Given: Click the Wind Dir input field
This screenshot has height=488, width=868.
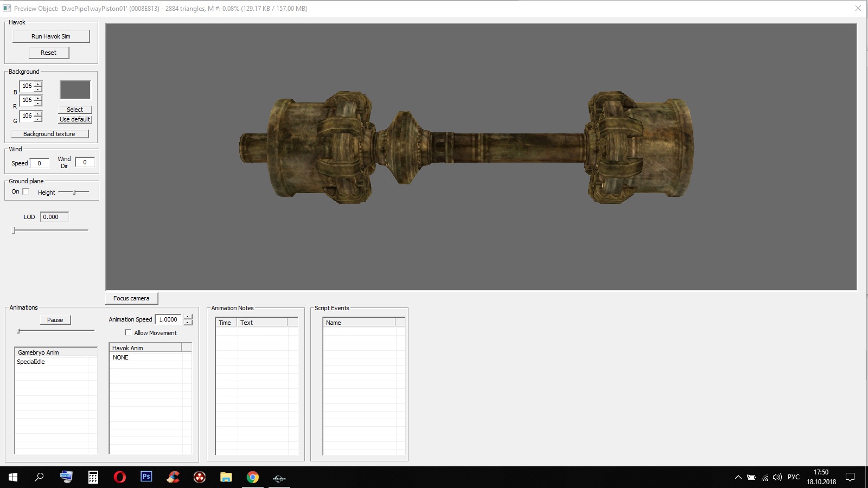Looking at the screenshot, I should [85, 162].
